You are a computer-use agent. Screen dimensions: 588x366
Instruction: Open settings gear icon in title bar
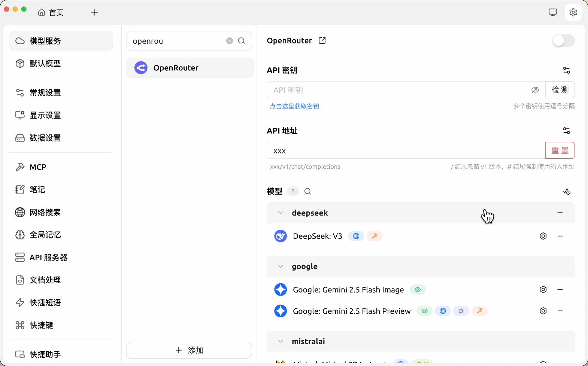click(573, 12)
